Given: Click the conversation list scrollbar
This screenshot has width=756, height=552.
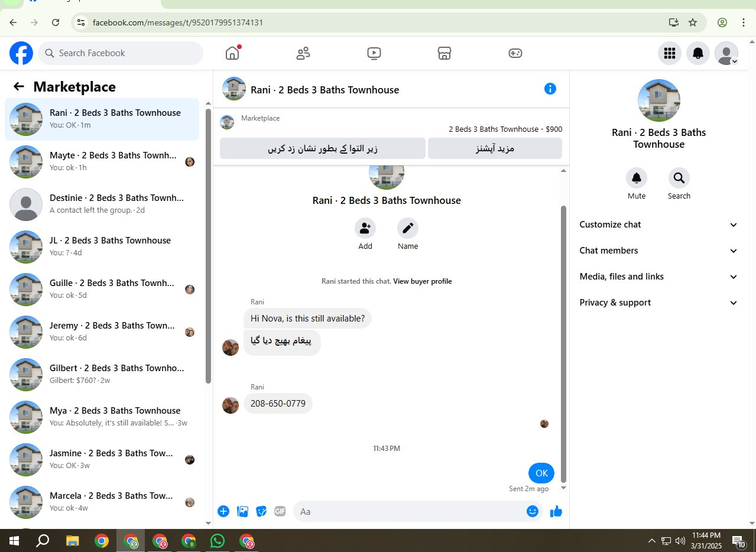Looking at the screenshot, I should pos(208,246).
